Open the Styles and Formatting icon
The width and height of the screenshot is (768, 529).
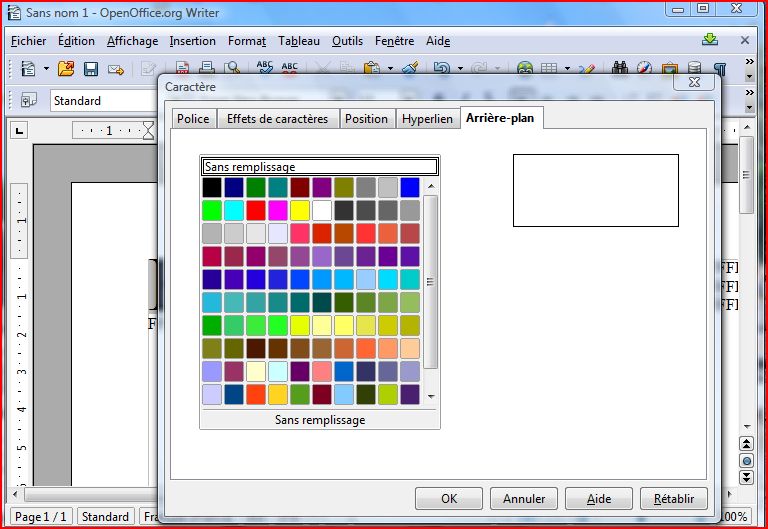(x=28, y=100)
